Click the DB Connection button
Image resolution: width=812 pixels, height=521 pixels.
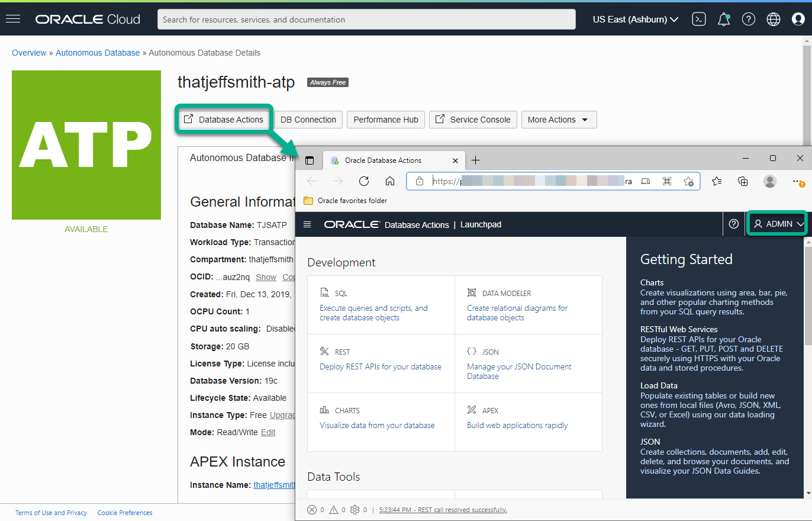point(308,120)
